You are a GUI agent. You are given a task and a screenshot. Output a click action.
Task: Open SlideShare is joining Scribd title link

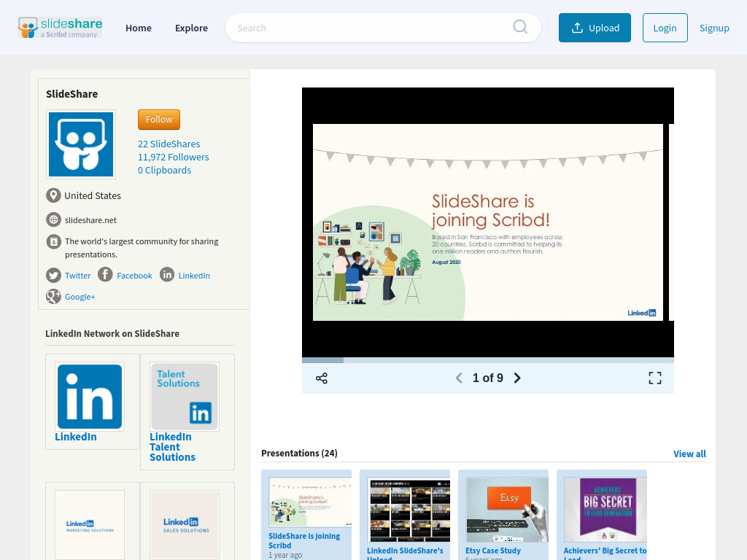(304, 540)
